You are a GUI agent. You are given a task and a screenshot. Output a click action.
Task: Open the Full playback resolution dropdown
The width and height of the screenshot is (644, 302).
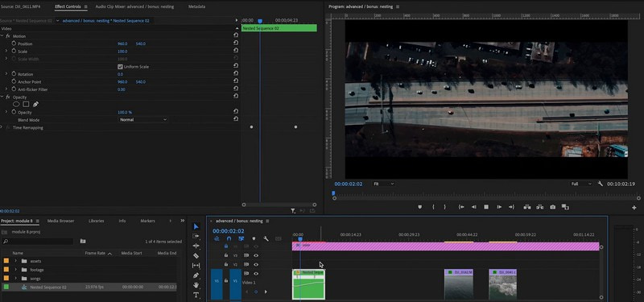(x=581, y=184)
